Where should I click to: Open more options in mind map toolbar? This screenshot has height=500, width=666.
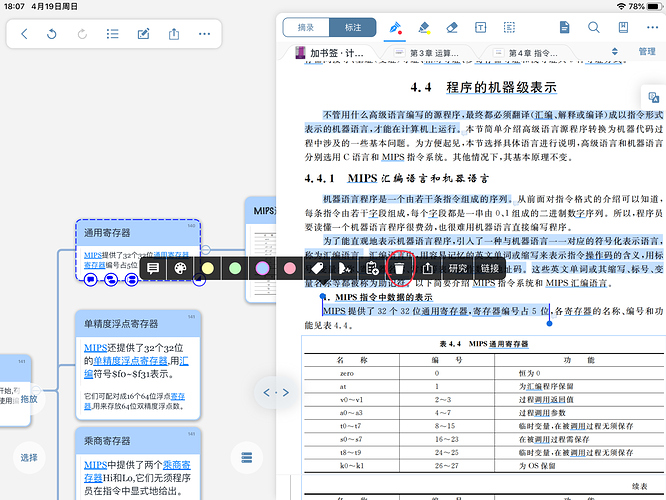(x=204, y=34)
